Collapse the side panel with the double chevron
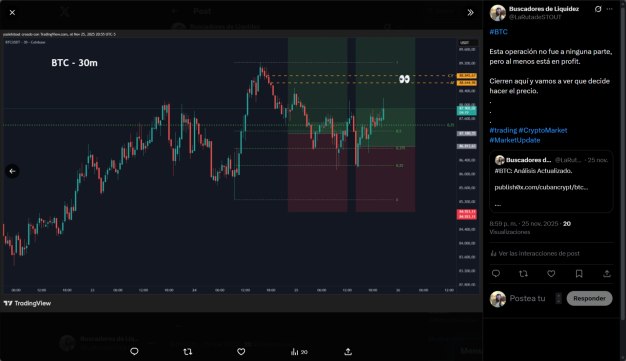Screen dimensions: 626x361 [x=470, y=12]
